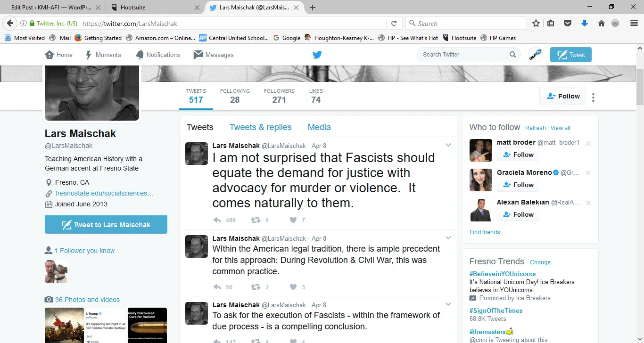
Task: Reload the page with refresh icon
Action: 394,23
